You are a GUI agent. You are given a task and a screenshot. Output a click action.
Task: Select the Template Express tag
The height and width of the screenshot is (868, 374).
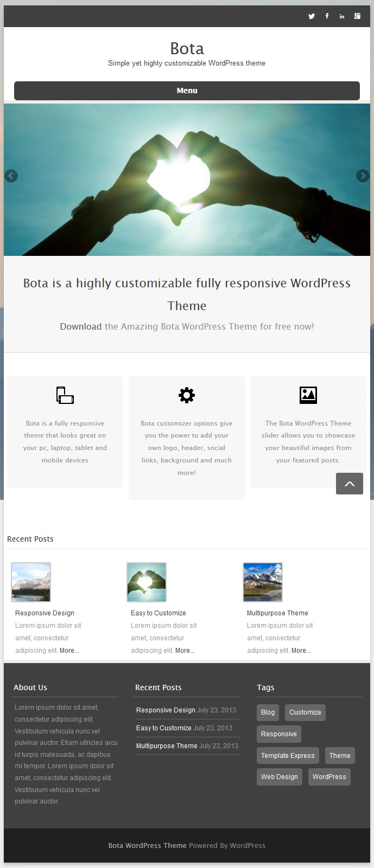(288, 756)
